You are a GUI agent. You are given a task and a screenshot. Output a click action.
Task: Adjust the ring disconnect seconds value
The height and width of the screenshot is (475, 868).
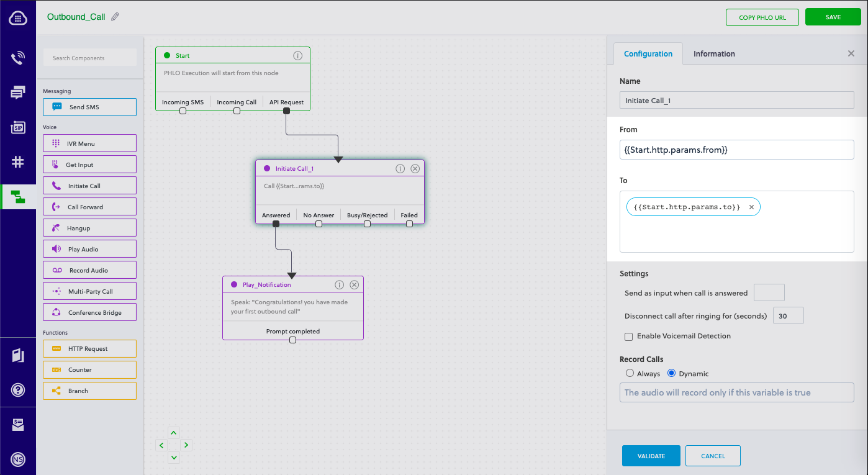point(788,315)
